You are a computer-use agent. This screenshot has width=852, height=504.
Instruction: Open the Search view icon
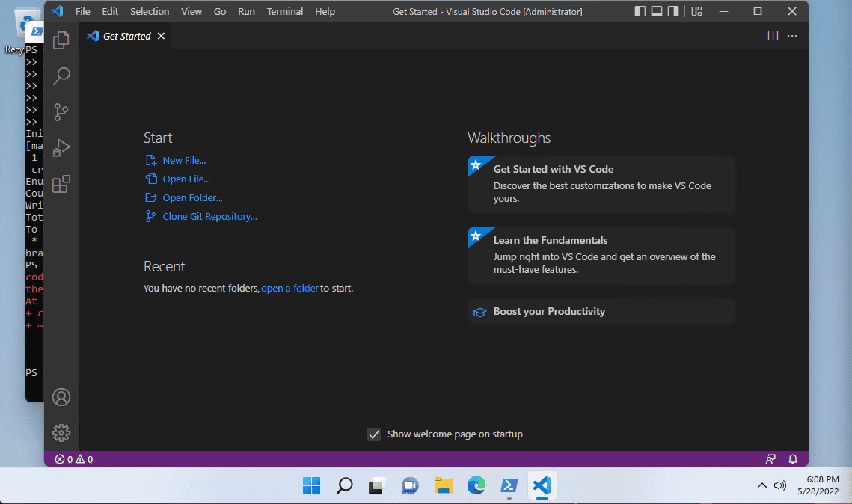click(61, 76)
